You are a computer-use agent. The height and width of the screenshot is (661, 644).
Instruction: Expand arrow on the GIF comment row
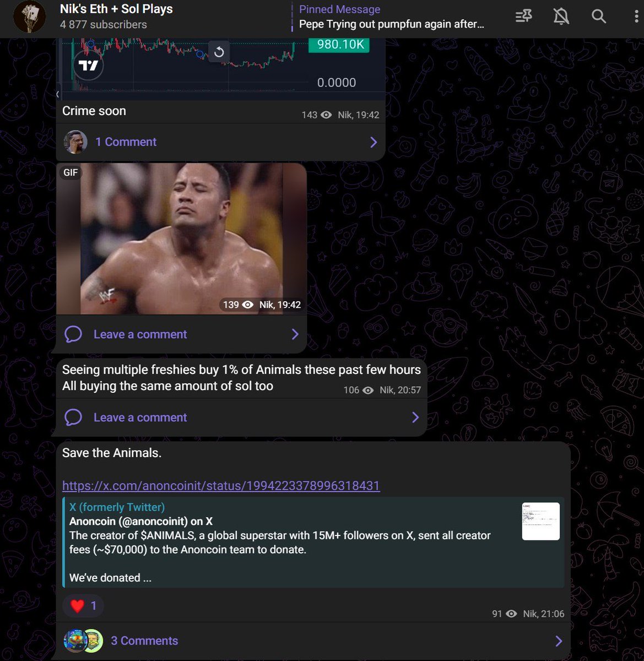tap(295, 334)
